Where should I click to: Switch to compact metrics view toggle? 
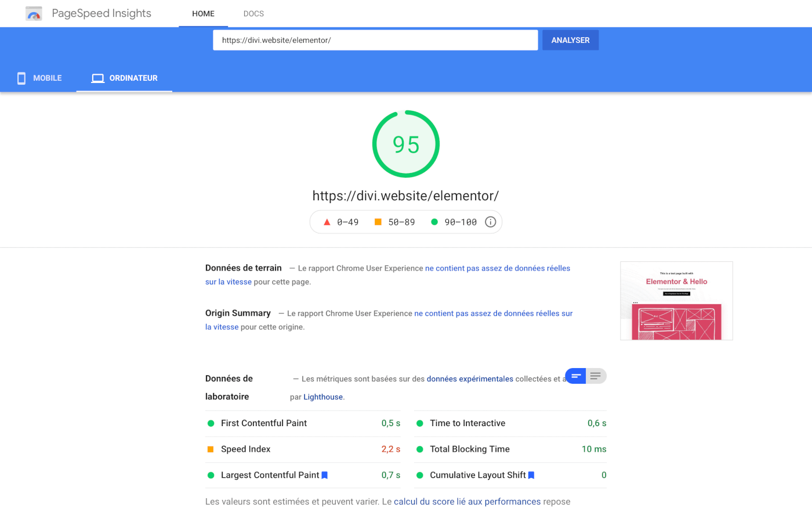(x=576, y=376)
